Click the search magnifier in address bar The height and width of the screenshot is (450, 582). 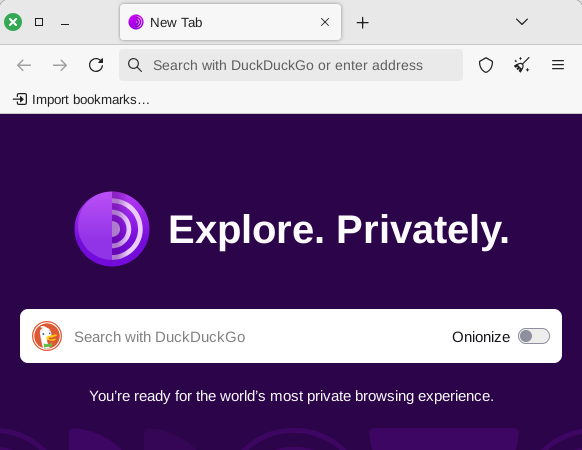coord(134,65)
